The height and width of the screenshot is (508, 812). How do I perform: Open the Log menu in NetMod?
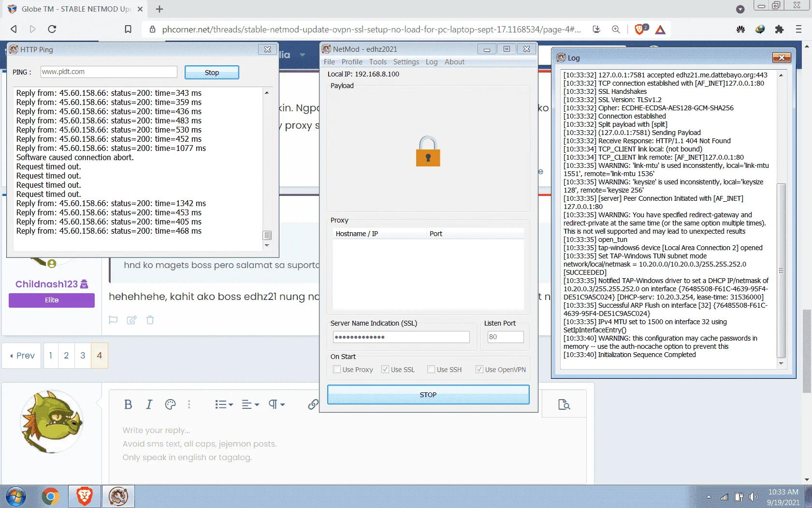pyautogui.click(x=432, y=62)
